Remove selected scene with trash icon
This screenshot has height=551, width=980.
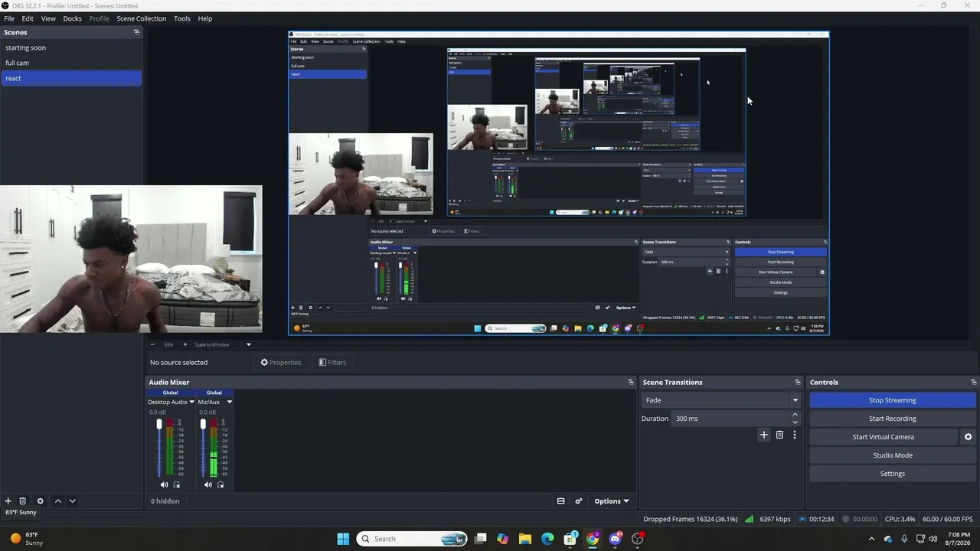[23, 501]
